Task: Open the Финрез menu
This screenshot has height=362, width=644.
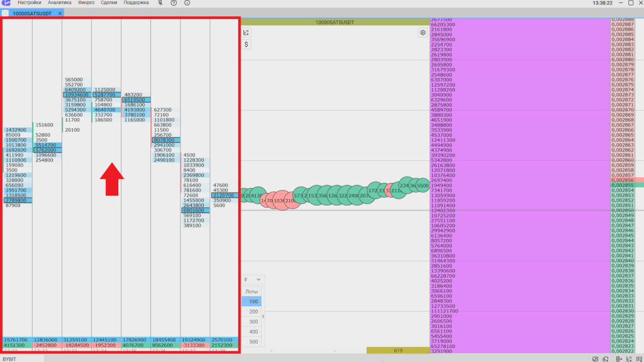Action: tap(86, 3)
